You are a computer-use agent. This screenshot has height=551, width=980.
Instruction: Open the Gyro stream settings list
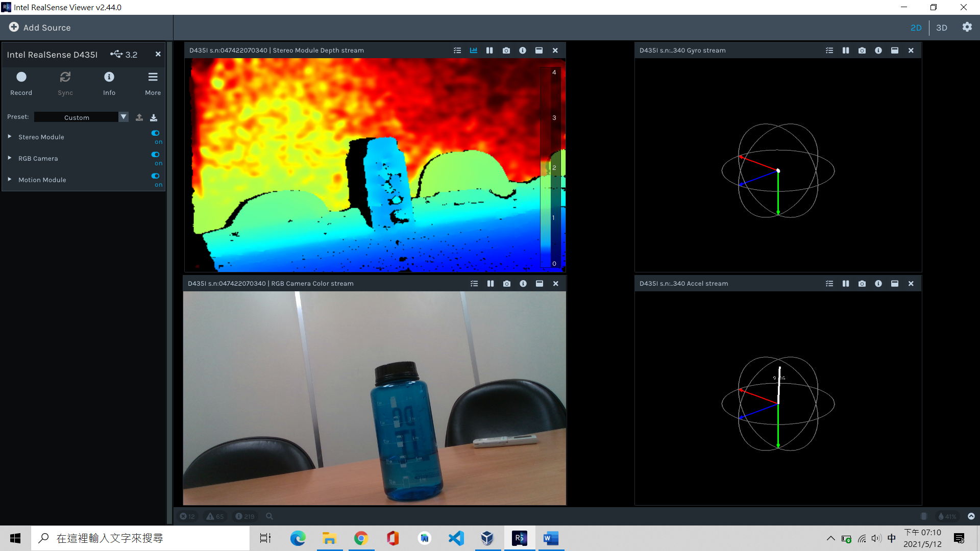point(829,50)
